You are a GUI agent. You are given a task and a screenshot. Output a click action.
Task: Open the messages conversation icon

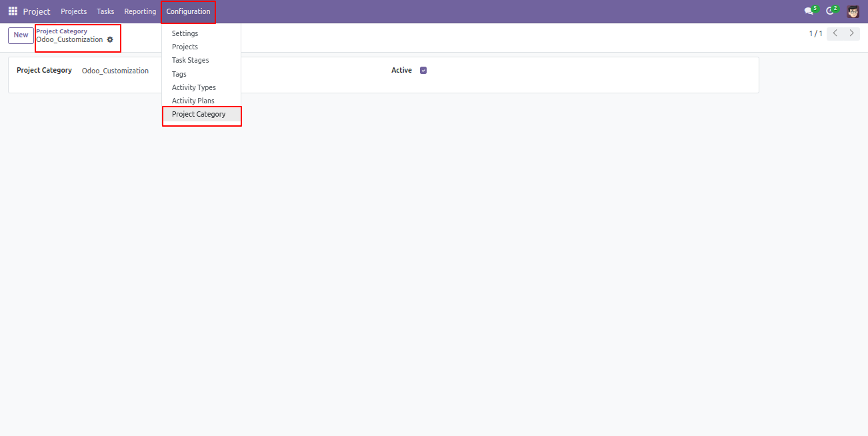click(811, 11)
